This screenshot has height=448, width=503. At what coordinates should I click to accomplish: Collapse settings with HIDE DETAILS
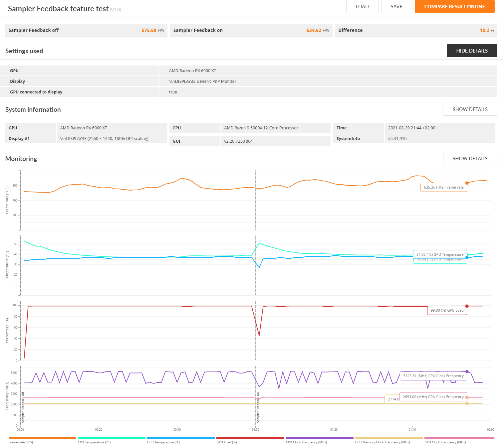click(472, 51)
